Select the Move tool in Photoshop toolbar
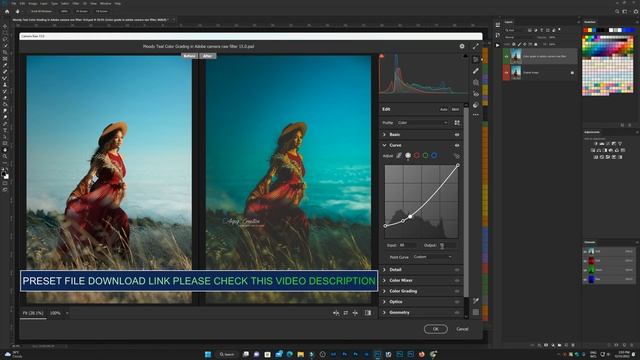 5,26
